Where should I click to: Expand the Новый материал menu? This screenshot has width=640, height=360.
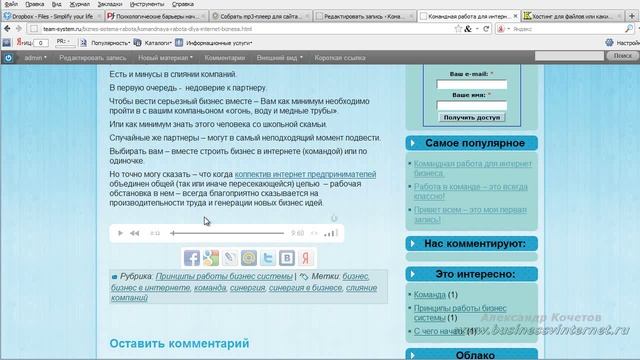click(165, 58)
